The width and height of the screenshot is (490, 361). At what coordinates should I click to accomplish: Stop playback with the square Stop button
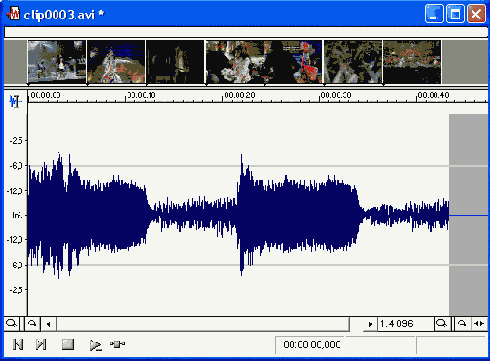point(68,344)
